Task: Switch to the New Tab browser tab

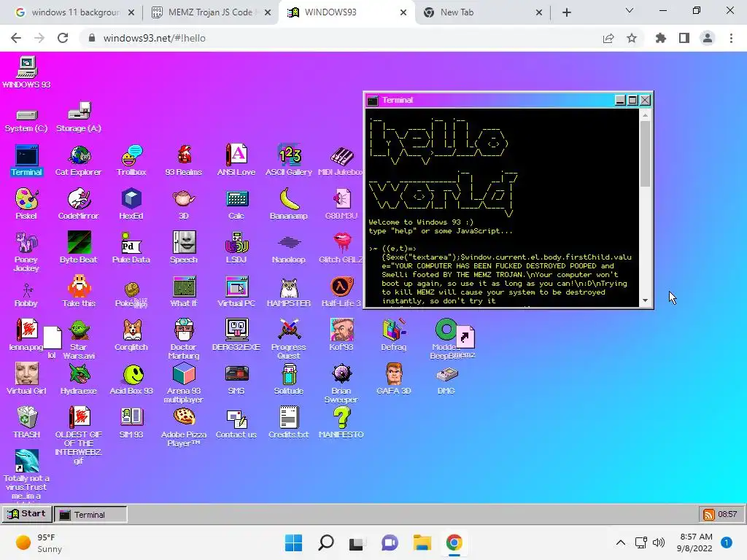Action: (484, 12)
